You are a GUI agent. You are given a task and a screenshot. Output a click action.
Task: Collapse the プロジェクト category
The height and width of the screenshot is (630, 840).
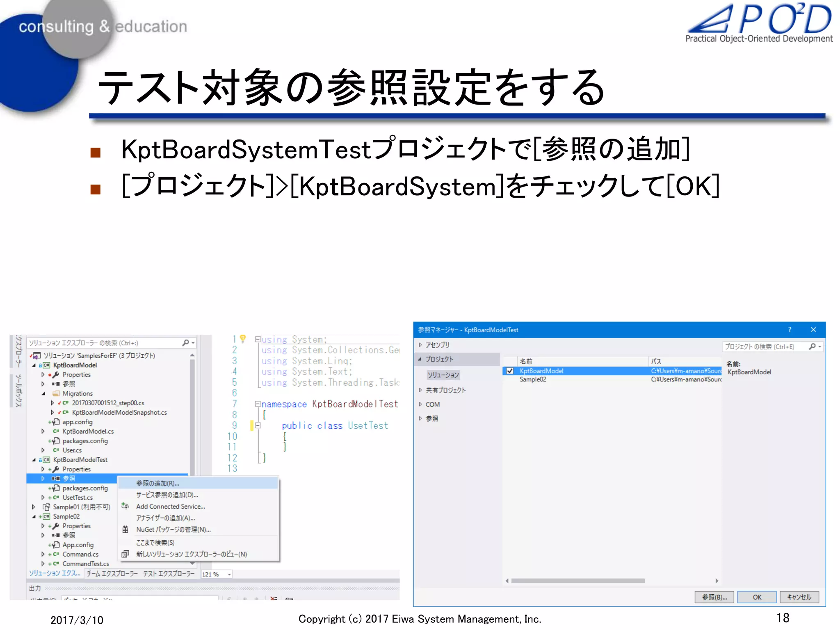pyautogui.click(x=420, y=359)
